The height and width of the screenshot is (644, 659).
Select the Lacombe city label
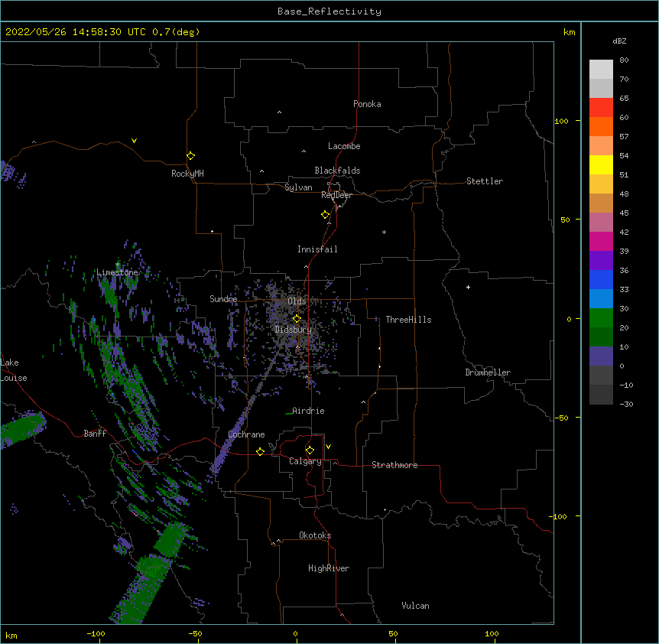coord(344,146)
